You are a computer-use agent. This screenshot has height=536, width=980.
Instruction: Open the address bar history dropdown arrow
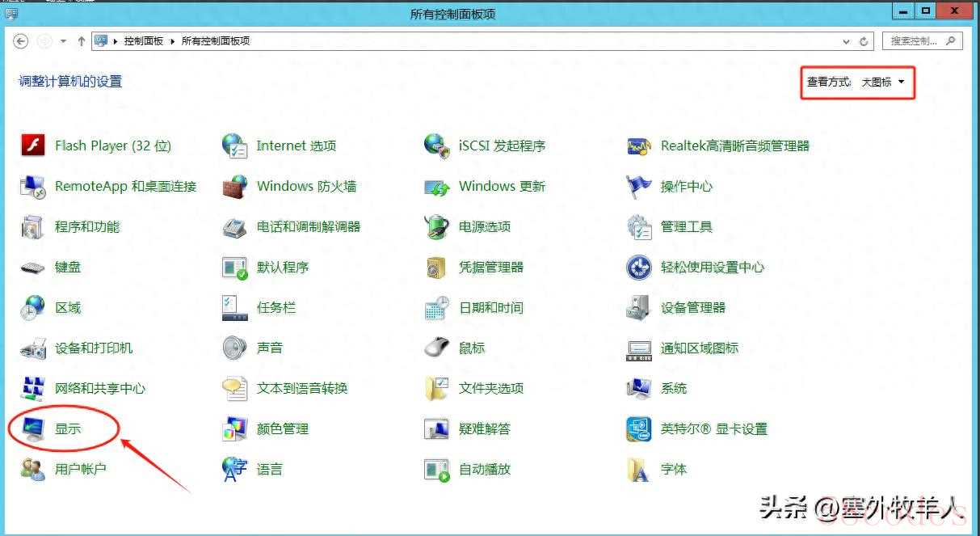pos(846,41)
